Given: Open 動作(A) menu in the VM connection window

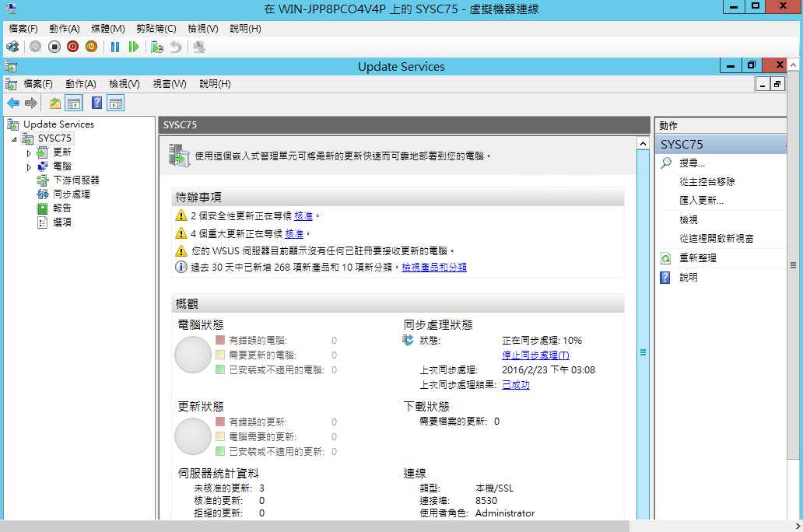Looking at the screenshot, I should (65, 29).
